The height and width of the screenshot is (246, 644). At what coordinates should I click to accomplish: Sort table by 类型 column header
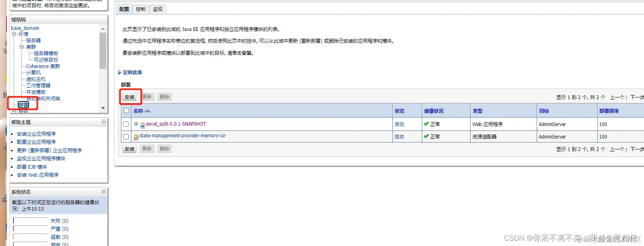477,111
